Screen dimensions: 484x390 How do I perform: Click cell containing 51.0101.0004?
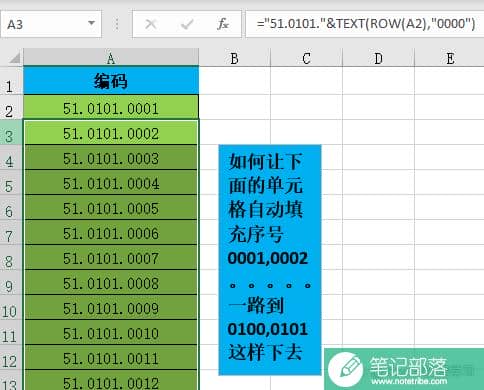coord(111,182)
